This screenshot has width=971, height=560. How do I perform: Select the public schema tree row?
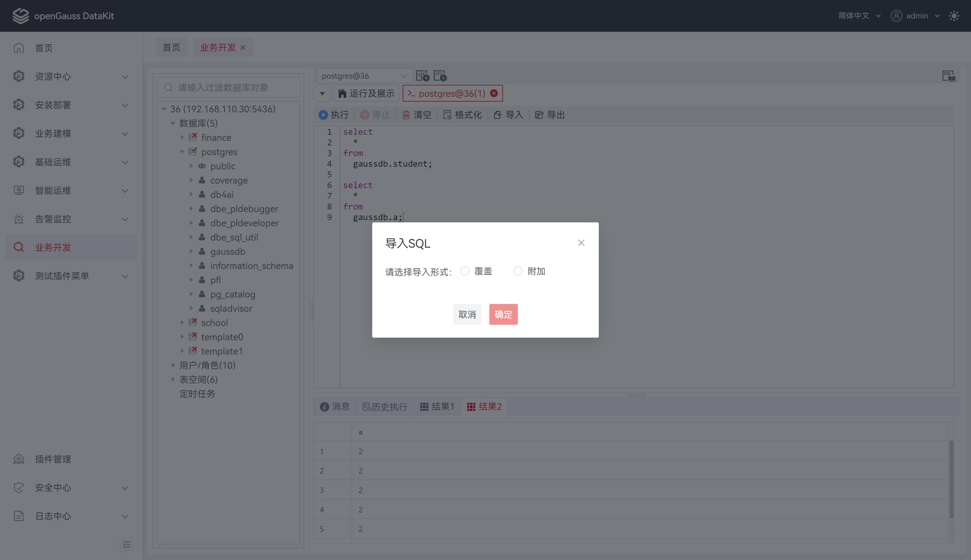(x=229, y=166)
